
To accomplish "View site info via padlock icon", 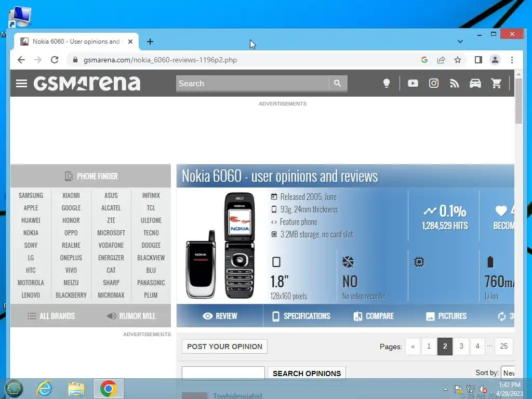I will click(x=75, y=60).
